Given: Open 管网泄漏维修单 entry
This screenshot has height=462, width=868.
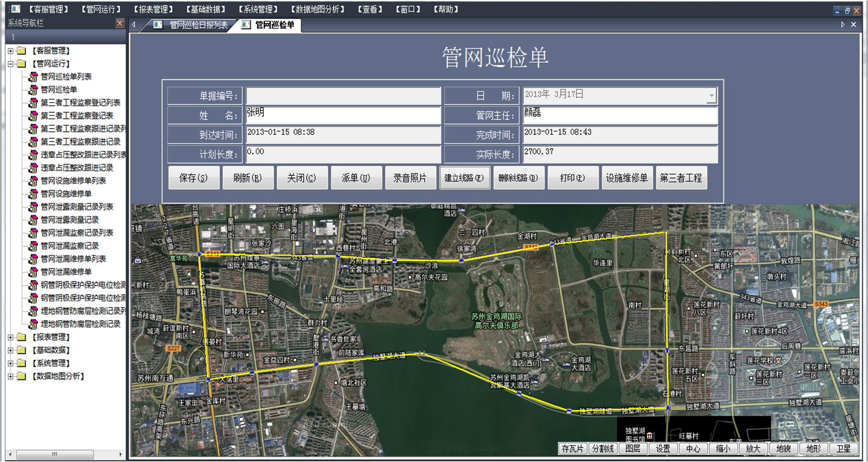Looking at the screenshot, I should click(x=66, y=272).
